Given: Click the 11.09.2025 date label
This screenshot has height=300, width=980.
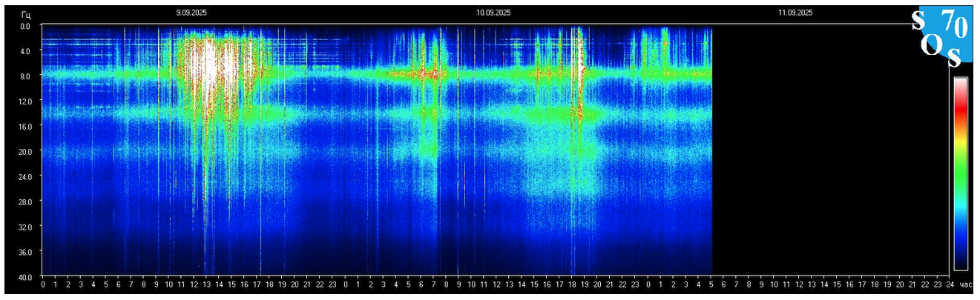Looking at the screenshot, I should coord(795,13).
